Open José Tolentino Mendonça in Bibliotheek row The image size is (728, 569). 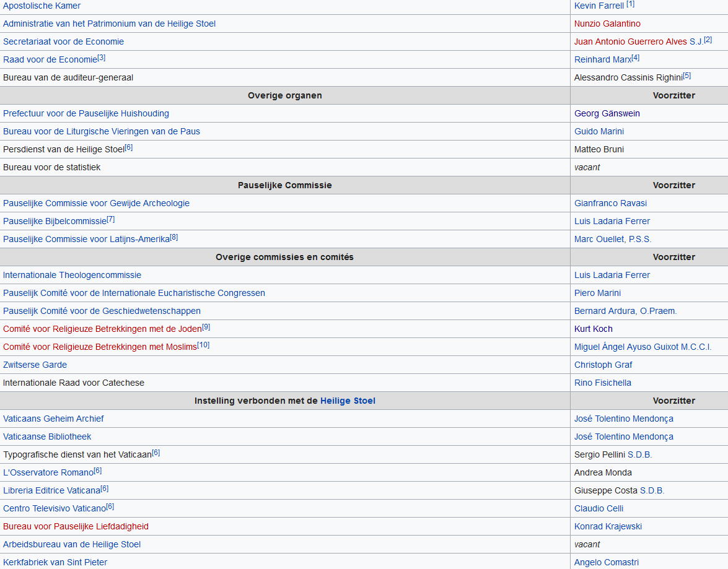click(623, 437)
